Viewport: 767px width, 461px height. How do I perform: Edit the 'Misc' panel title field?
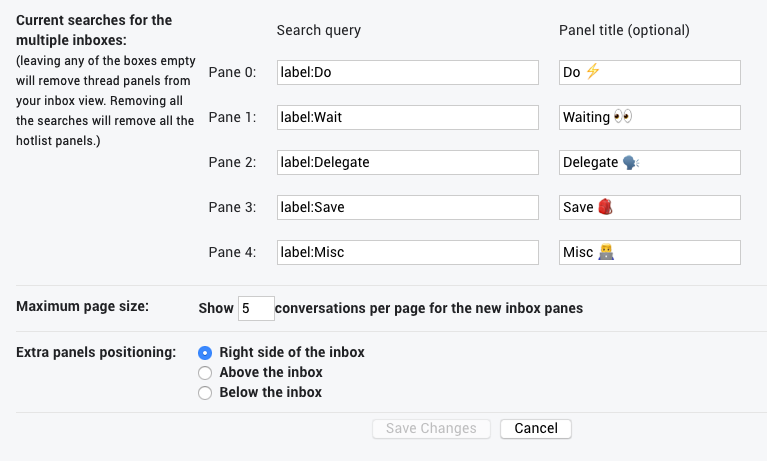(x=650, y=252)
